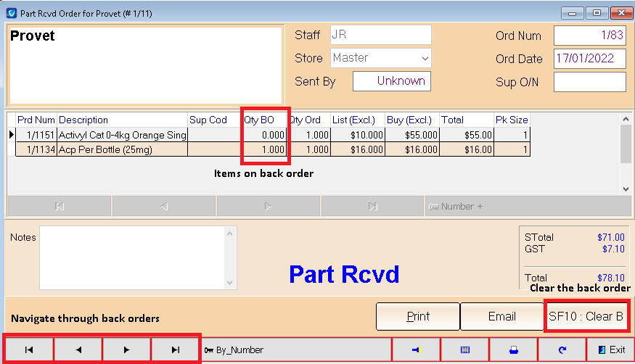Click the Qty Ord column header
This screenshot has width=635, height=364.
[x=308, y=120]
